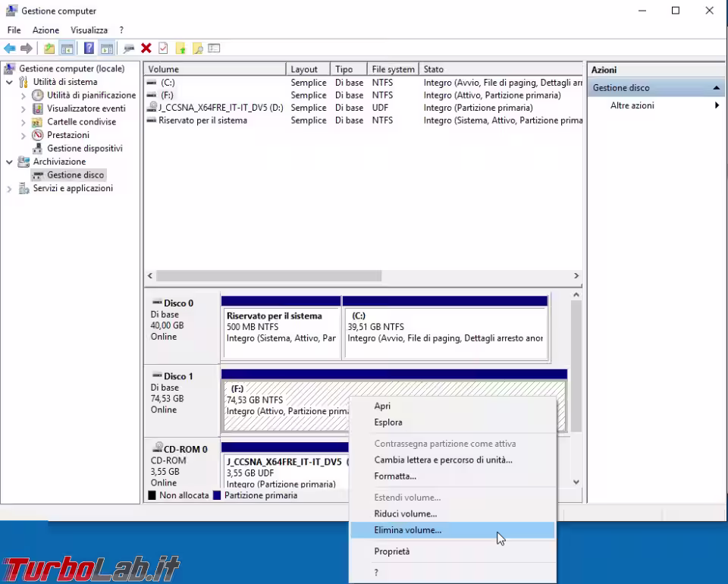
Task: Expand the Servizi e applicazioni node
Action: click(x=9, y=189)
